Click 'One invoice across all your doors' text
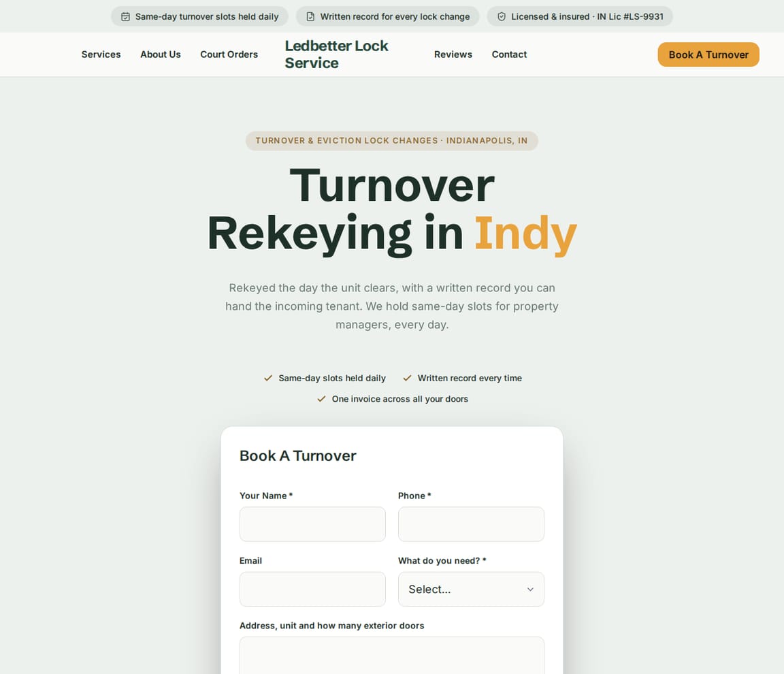Image resolution: width=784 pixels, height=674 pixels. 400,399
